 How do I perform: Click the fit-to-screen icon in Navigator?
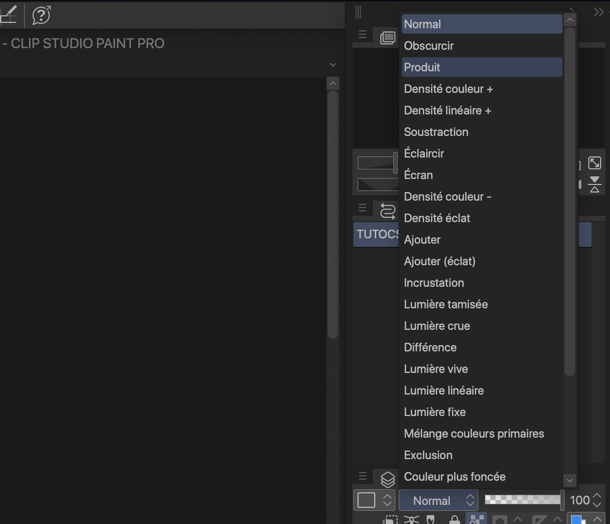tap(594, 164)
